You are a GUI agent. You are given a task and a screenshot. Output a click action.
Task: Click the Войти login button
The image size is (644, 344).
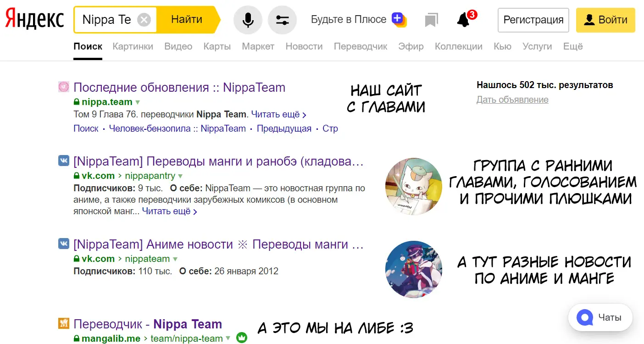point(605,20)
